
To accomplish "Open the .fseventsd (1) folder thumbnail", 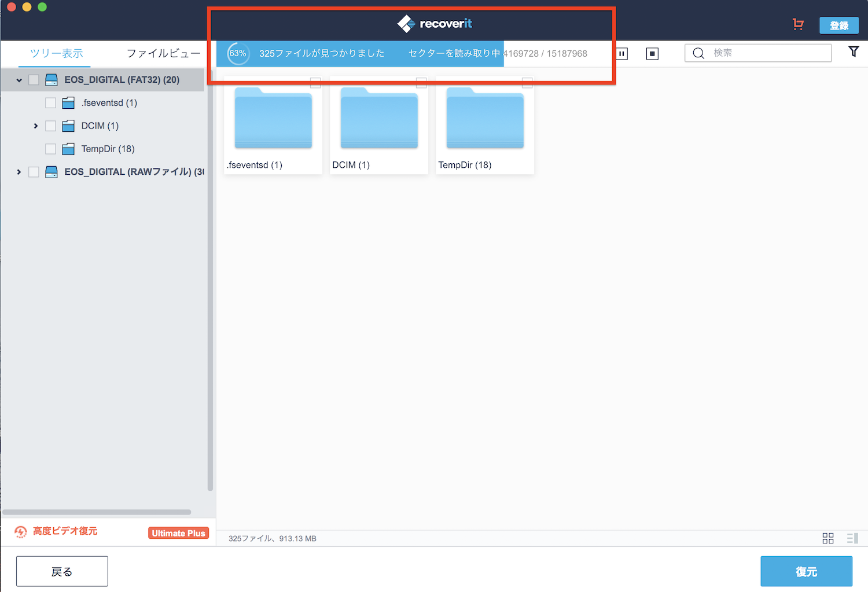I will click(x=273, y=125).
